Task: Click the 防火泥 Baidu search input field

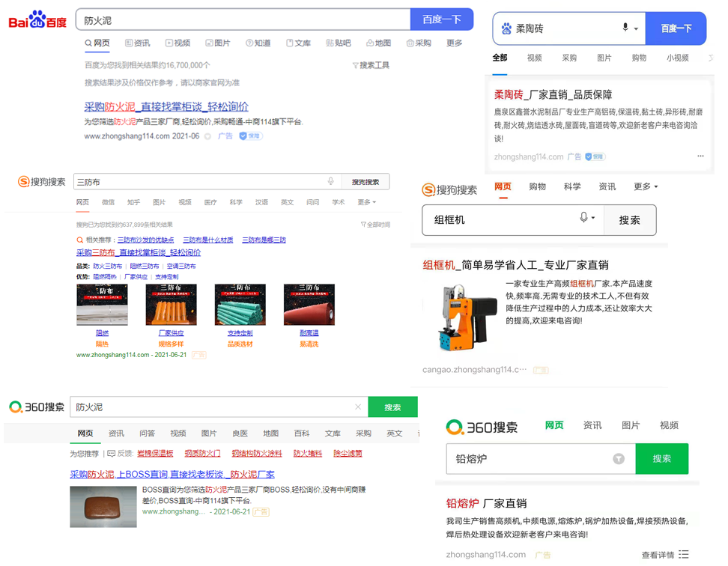Action: [x=243, y=20]
